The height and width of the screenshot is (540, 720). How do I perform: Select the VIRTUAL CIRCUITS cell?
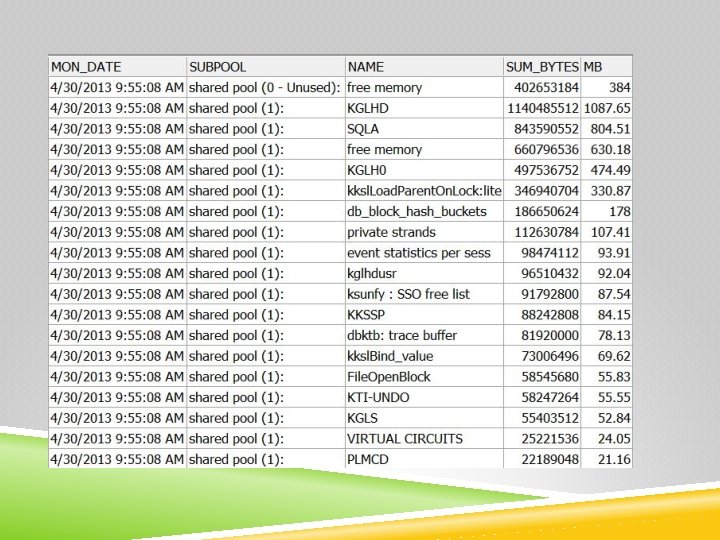click(x=424, y=439)
